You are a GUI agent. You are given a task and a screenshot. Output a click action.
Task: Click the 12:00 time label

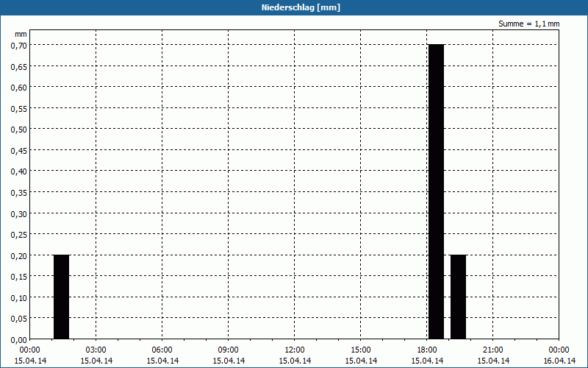coord(295,350)
